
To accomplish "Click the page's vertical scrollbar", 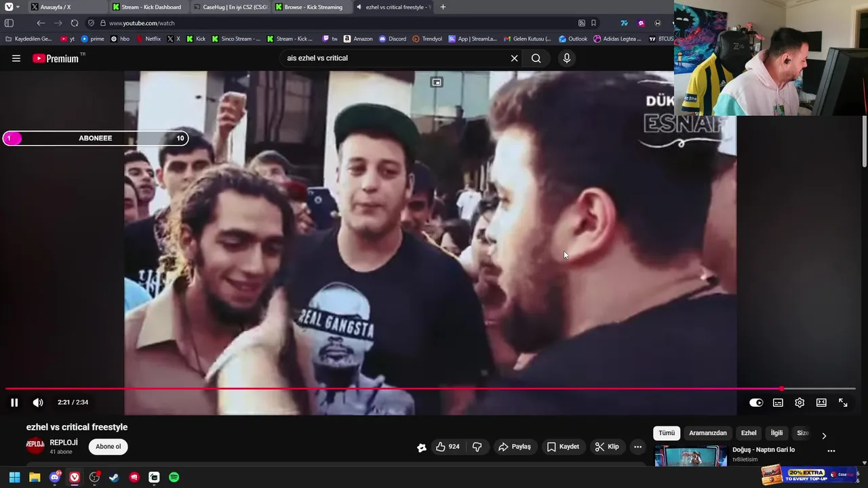I will point(864,142).
